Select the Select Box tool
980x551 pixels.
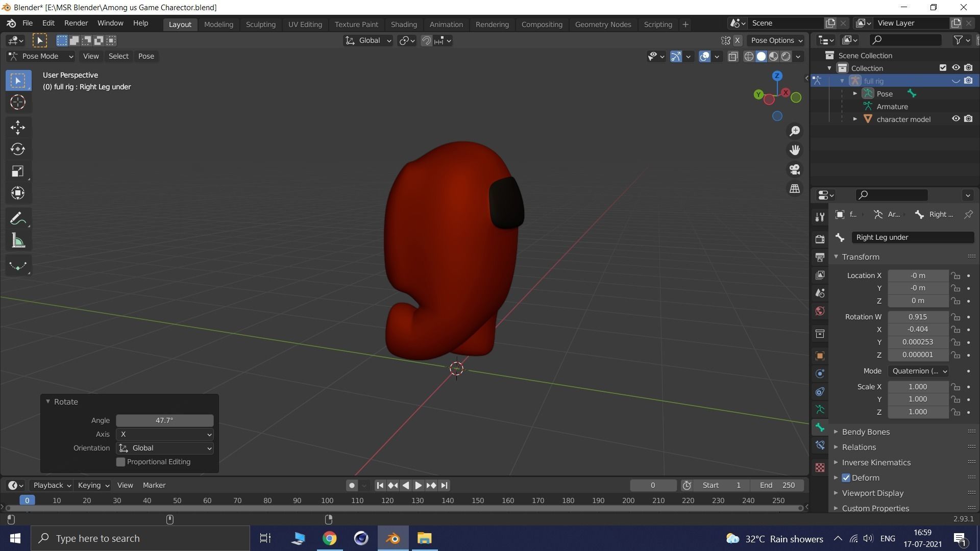point(18,81)
